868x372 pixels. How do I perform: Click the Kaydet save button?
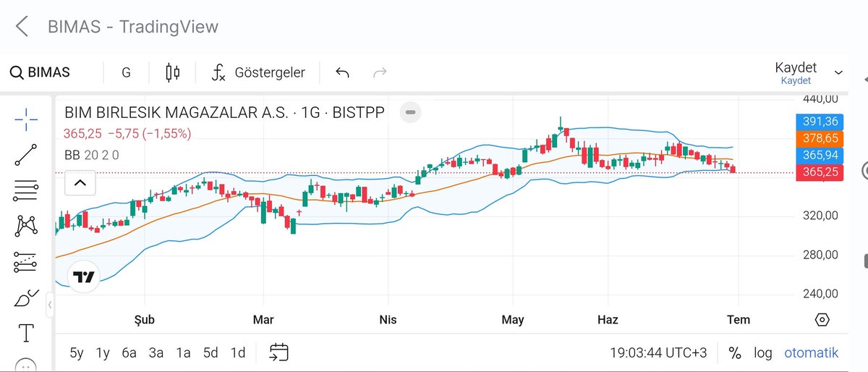796,72
